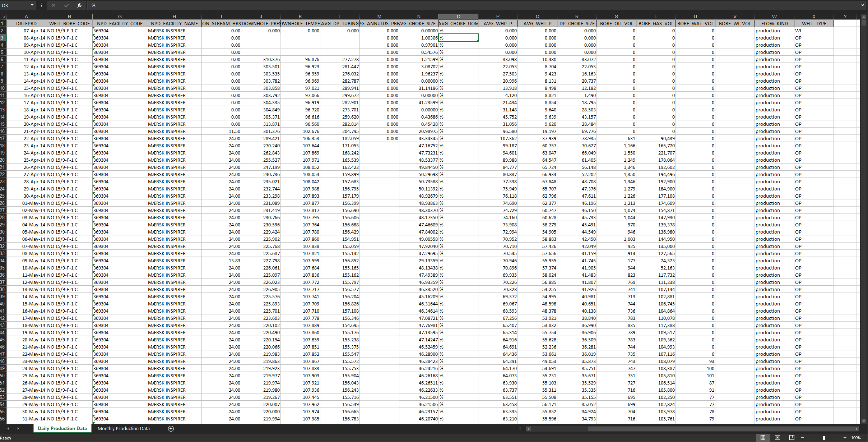Open the Name Box dropdown arrow
868x442 pixels.
coord(32,5)
